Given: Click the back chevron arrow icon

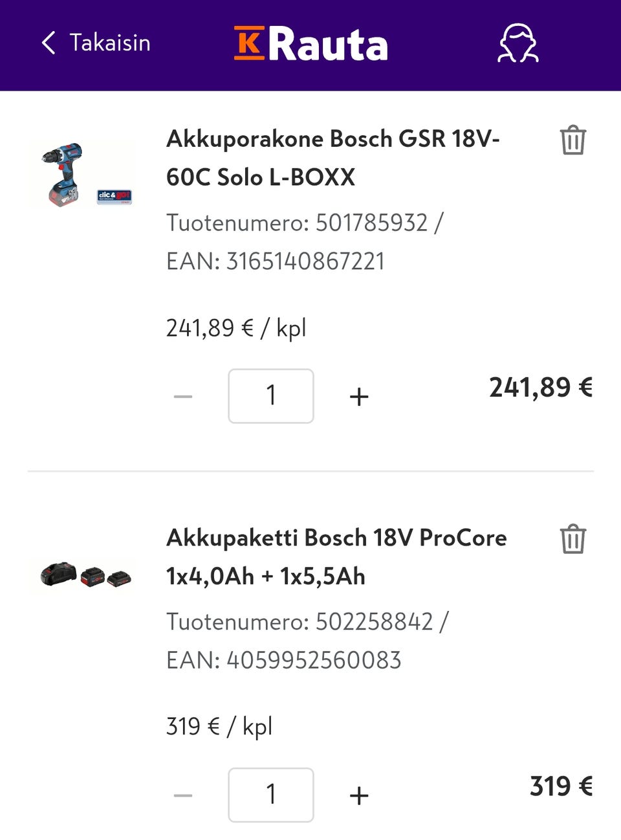Looking at the screenshot, I should point(49,43).
